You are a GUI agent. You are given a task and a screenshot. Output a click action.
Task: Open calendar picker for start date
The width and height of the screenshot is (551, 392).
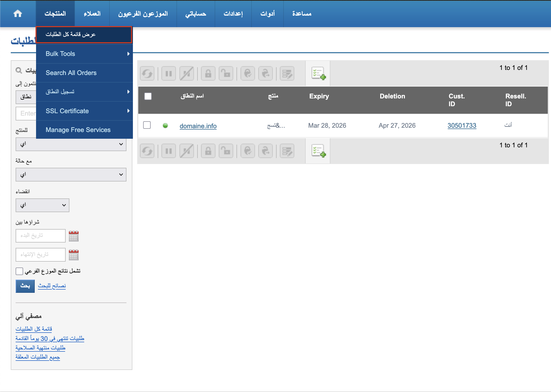point(74,236)
